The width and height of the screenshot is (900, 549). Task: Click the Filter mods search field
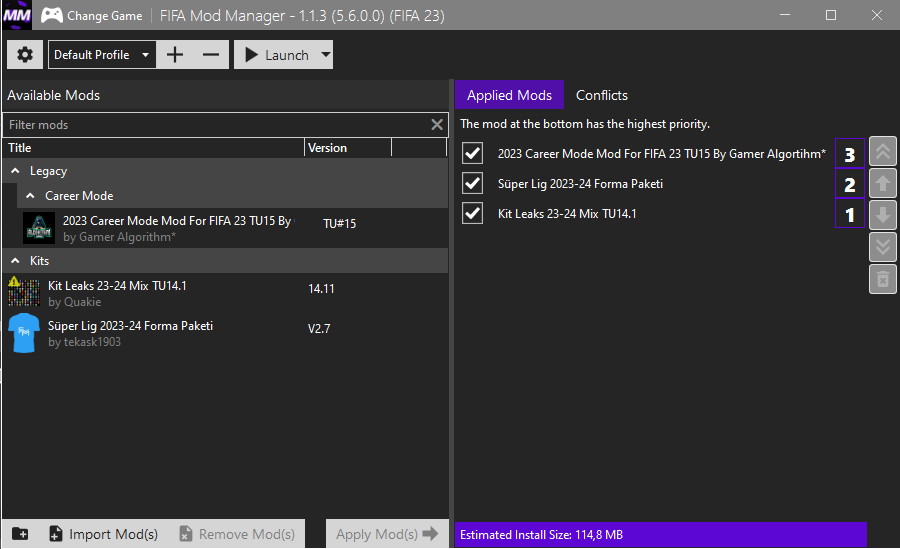point(217,125)
